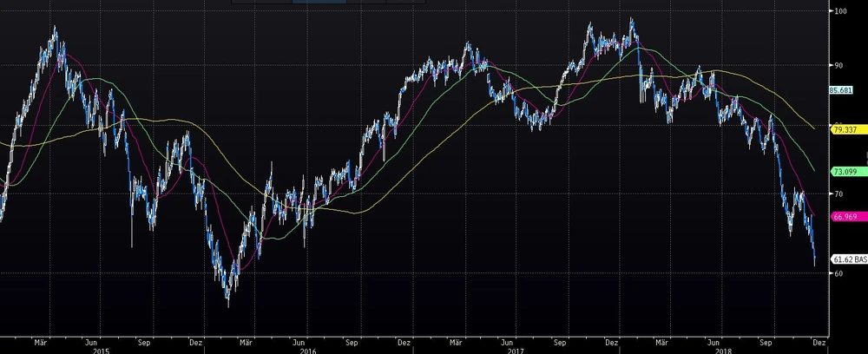868x354 pixels.
Task: Click the 100 level on the price axis
Action: pos(840,11)
